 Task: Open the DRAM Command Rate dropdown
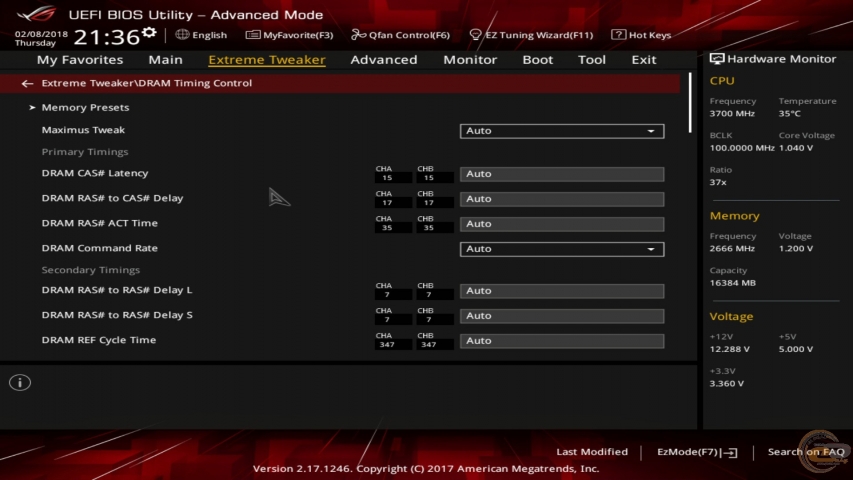[562, 249]
